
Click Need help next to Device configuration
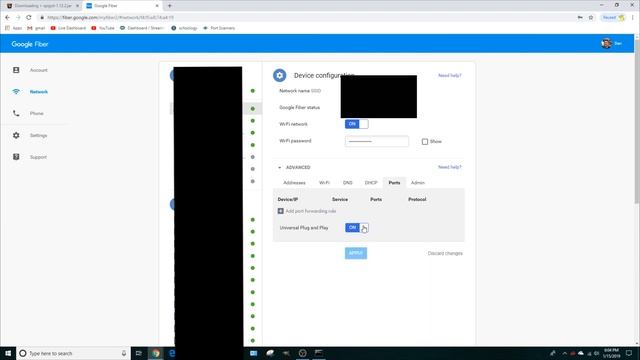coord(449,76)
